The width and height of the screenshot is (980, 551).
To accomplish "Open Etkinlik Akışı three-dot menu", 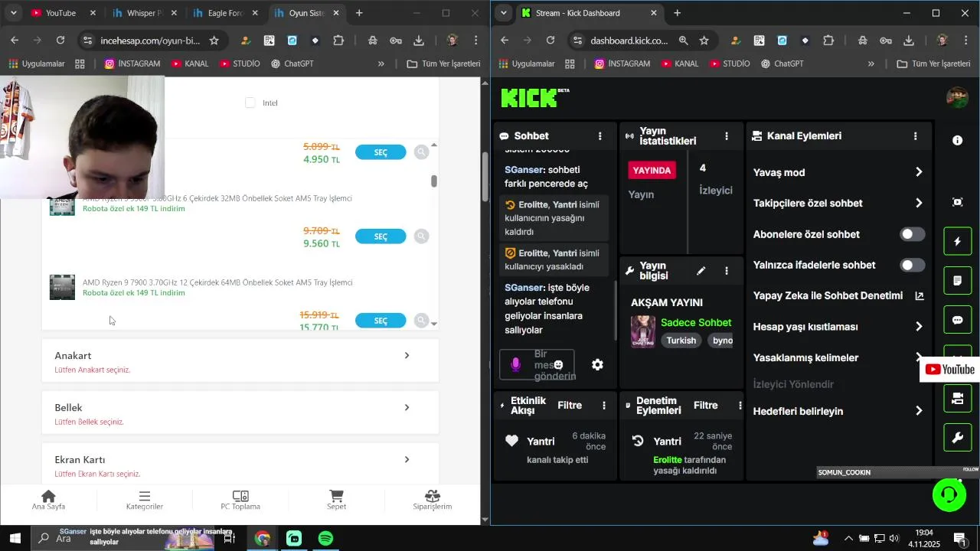I will (604, 406).
